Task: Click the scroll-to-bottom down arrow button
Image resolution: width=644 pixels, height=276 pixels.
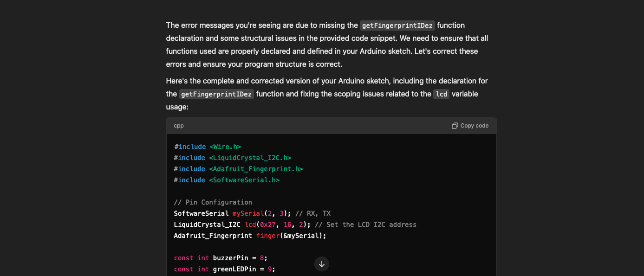Action: (322, 264)
